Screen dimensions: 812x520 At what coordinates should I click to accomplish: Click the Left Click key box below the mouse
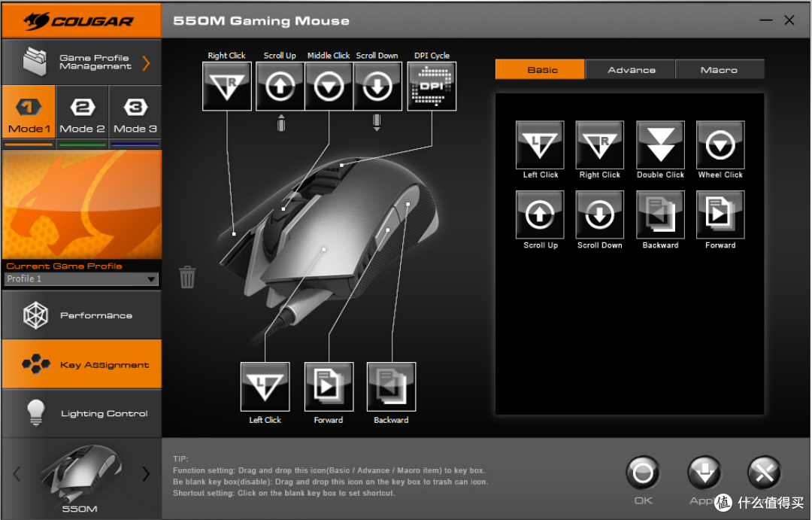coord(265,387)
